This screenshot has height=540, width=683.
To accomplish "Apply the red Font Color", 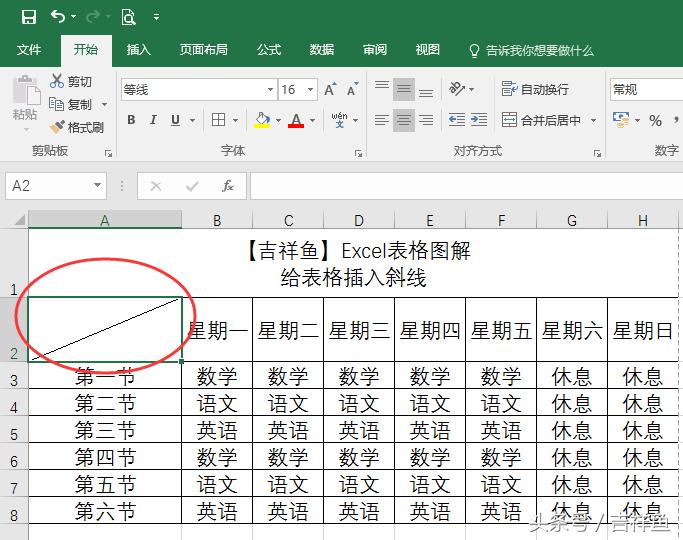I will (x=296, y=120).
